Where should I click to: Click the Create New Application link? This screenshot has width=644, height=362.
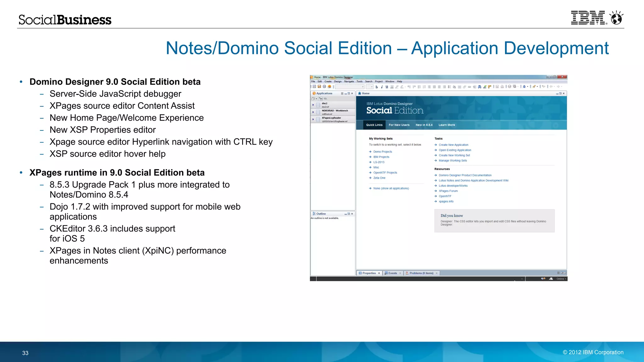[x=453, y=145]
